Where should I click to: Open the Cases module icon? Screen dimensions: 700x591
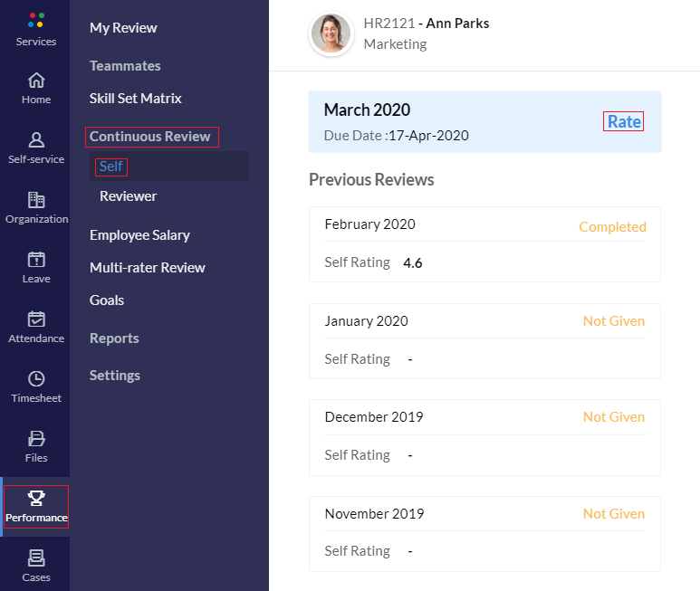[x=36, y=558]
